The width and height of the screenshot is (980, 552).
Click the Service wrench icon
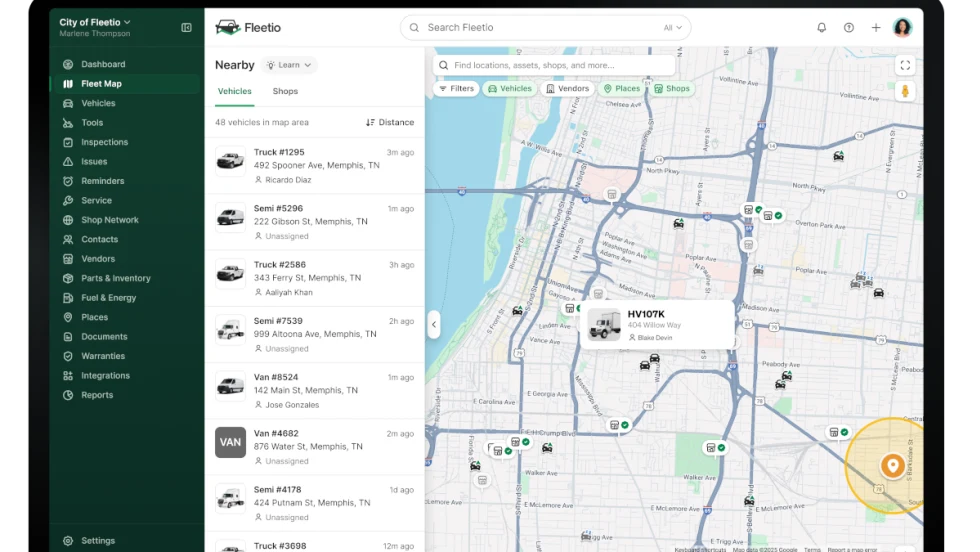[68, 200]
